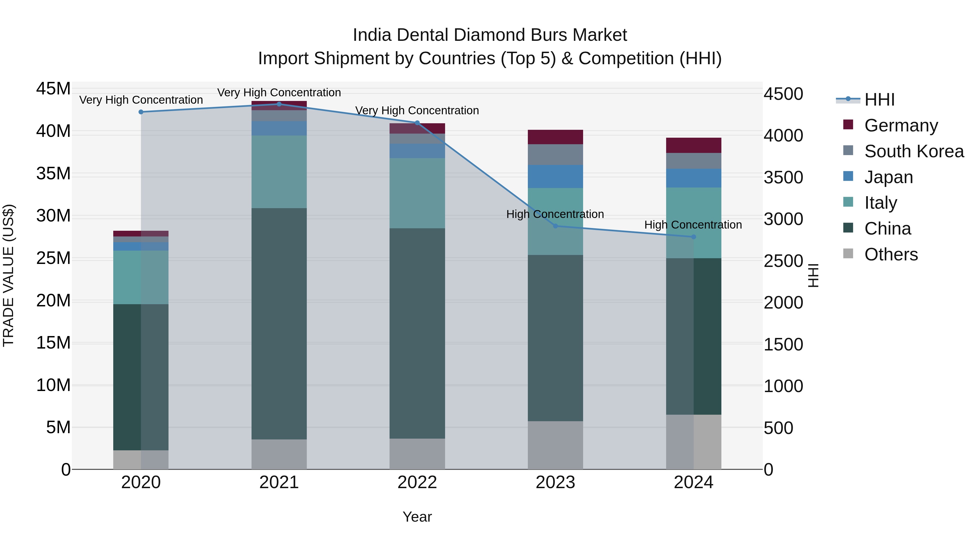Click the 'TRADE VALUE (US$)' axis title
980x551 pixels.
tap(8, 275)
